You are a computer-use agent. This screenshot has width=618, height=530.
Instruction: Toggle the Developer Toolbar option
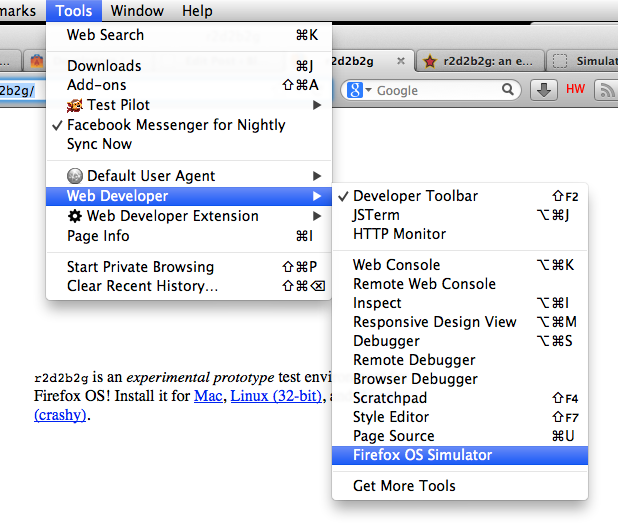point(460,196)
